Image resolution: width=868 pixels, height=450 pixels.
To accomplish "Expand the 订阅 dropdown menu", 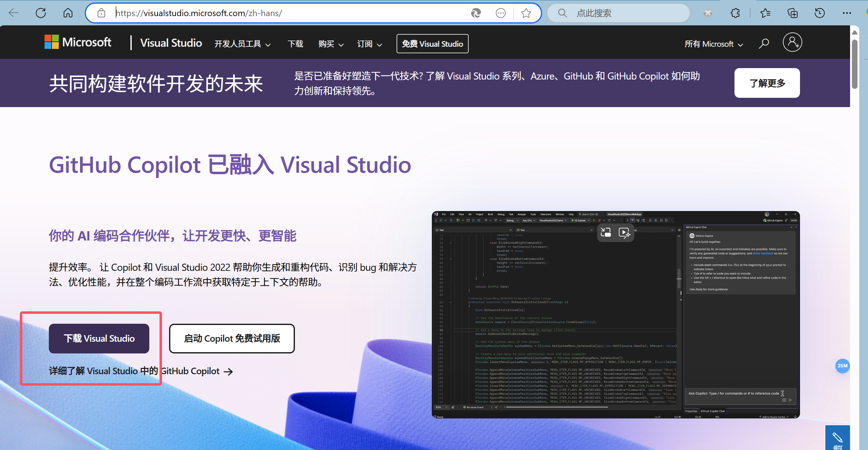I will [369, 44].
